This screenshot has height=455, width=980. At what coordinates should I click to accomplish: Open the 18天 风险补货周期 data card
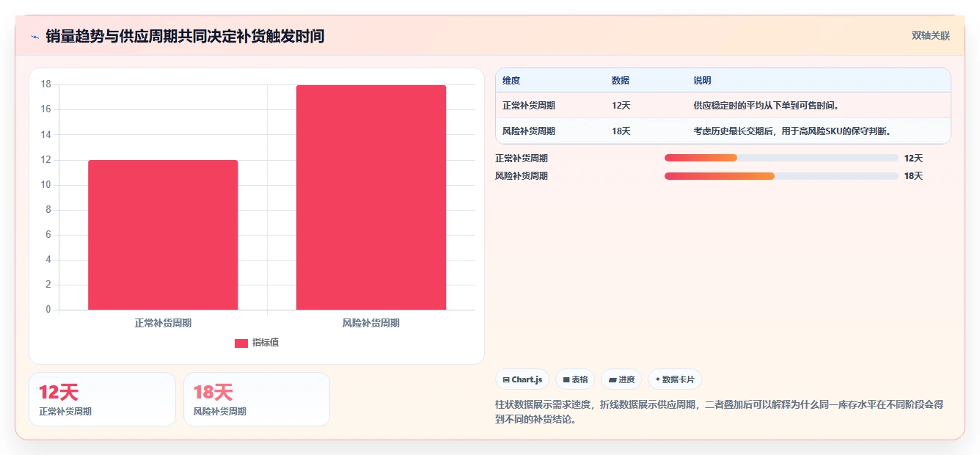(x=257, y=399)
